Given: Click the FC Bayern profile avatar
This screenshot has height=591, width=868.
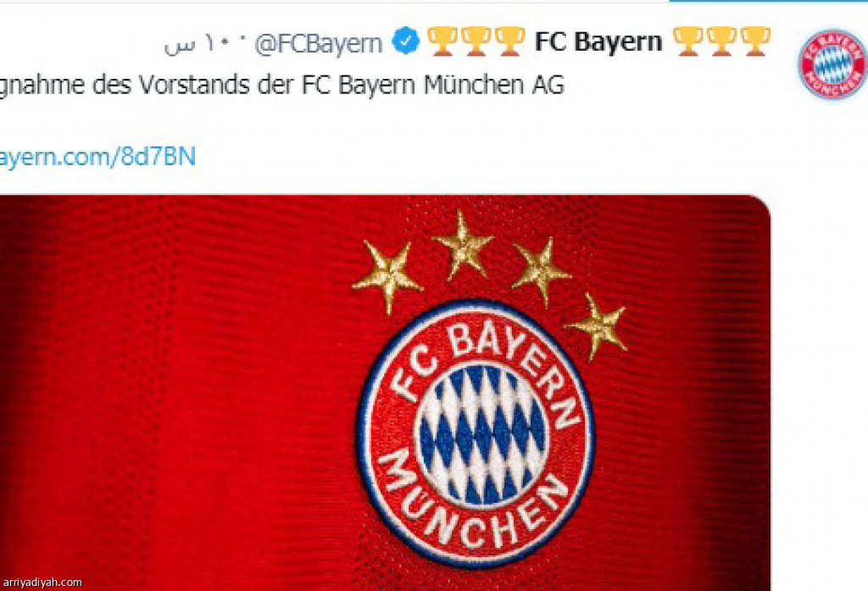Looking at the screenshot, I should (x=832, y=64).
